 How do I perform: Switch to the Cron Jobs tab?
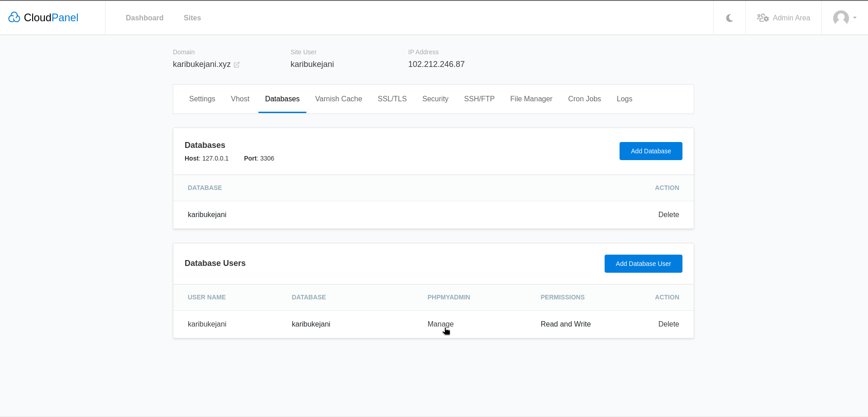(584, 99)
